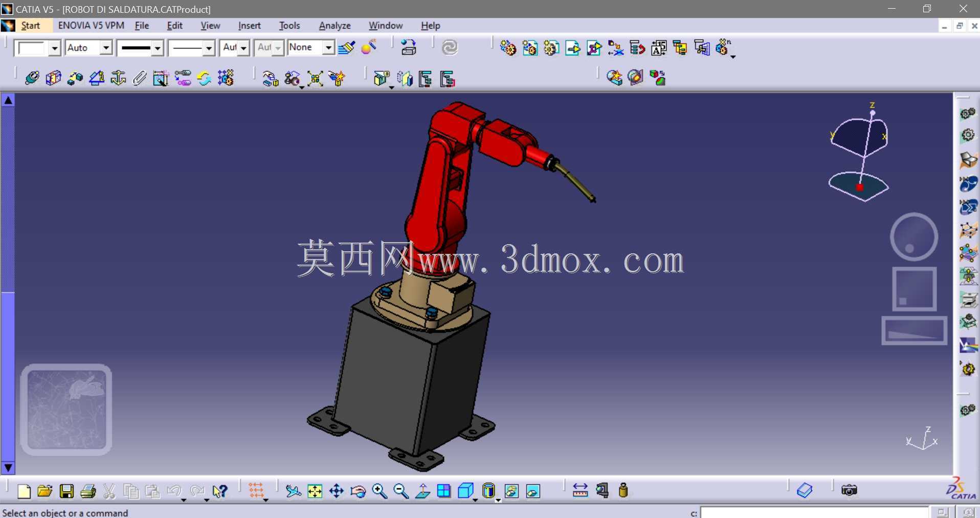980x518 pixels.
Task: Click the Generate Numbering icon
Action: [x=658, y=48]
